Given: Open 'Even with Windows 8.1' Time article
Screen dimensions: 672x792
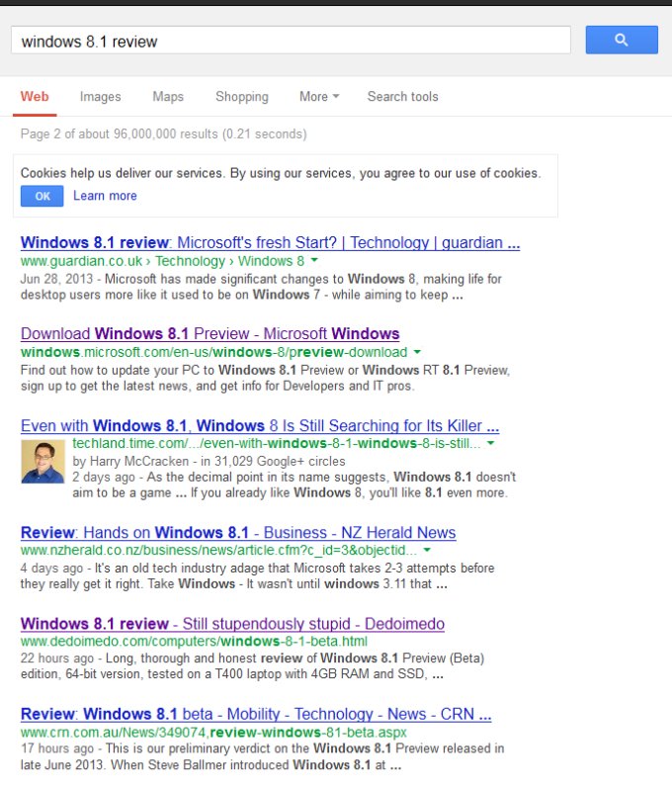Looking at the screenshot, I should click(x=260, y=425).
